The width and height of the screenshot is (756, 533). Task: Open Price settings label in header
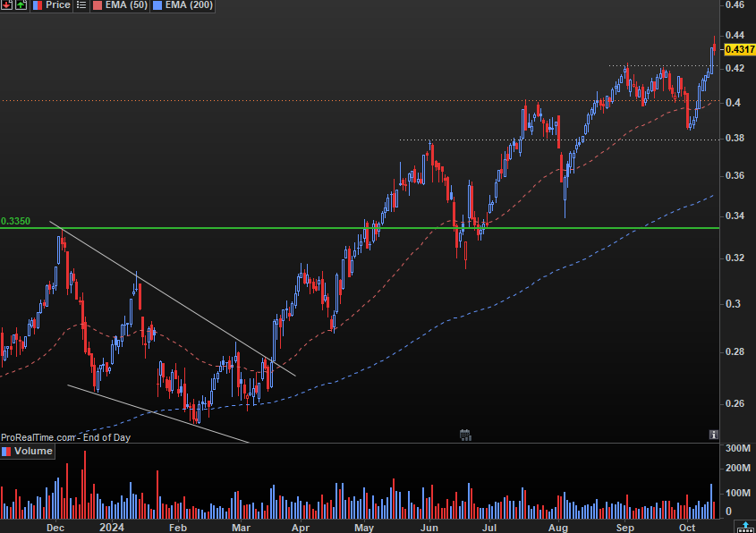point(58,4)
